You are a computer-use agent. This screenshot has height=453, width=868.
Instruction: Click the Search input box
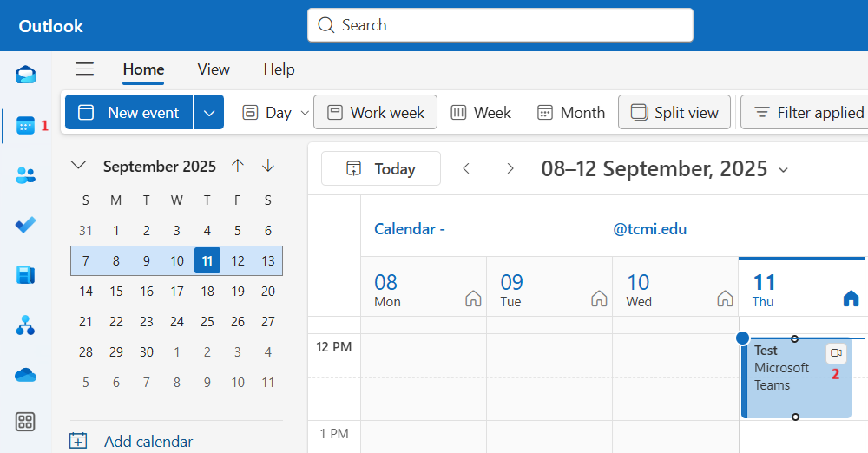(x=500, y=25)
